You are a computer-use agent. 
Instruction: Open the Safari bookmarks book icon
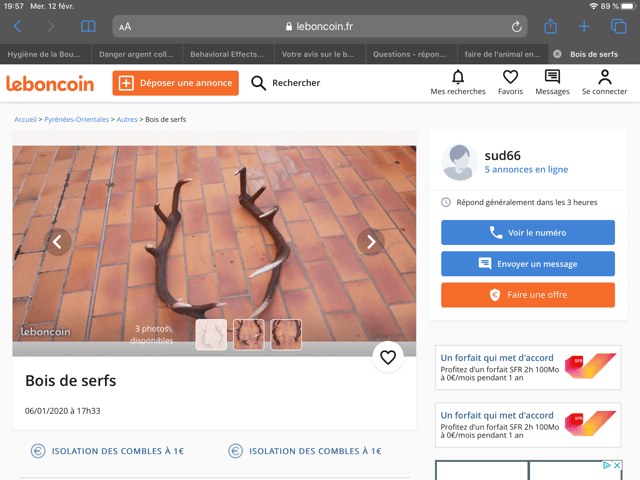point(88,27)
